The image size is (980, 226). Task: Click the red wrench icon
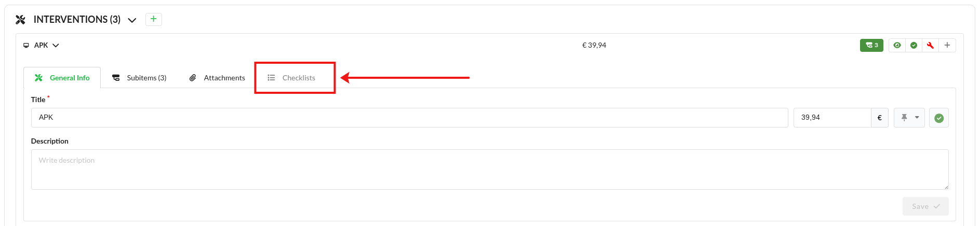[930, 45]
